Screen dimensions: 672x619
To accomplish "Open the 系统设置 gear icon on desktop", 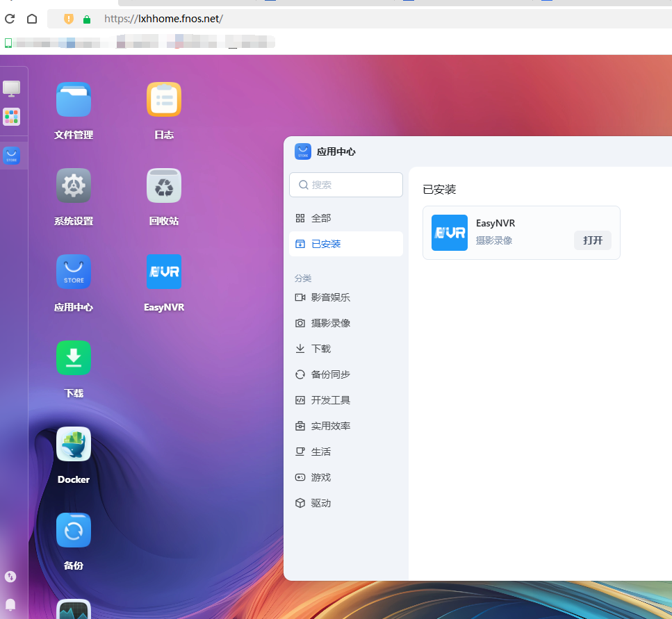I will tap(73, 185).
